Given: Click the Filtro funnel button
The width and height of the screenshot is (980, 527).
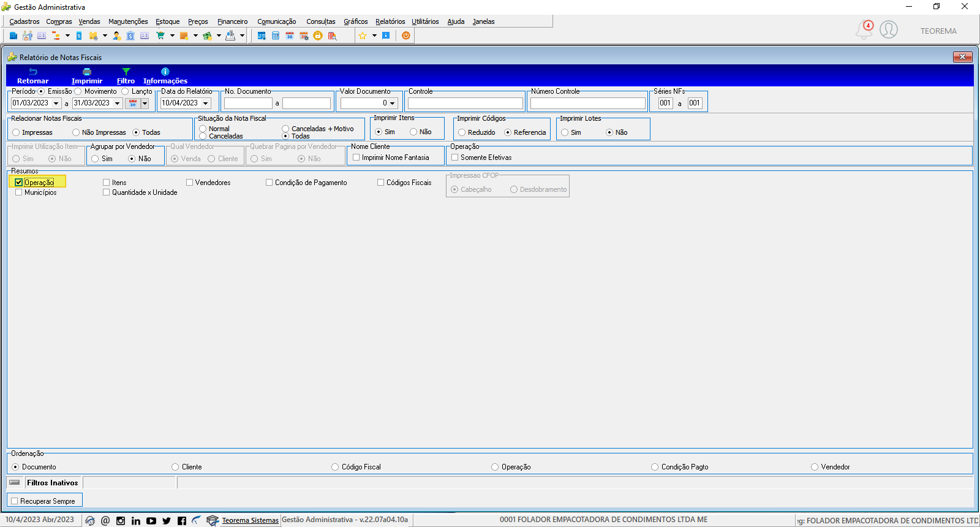Looking at the screenshot, I should coord(126,76).
